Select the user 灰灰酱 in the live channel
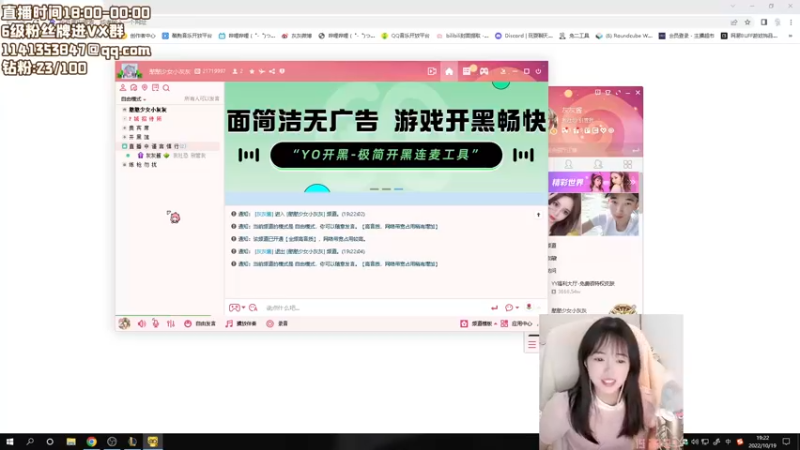 pyautogui.click(x=153, y=156)
